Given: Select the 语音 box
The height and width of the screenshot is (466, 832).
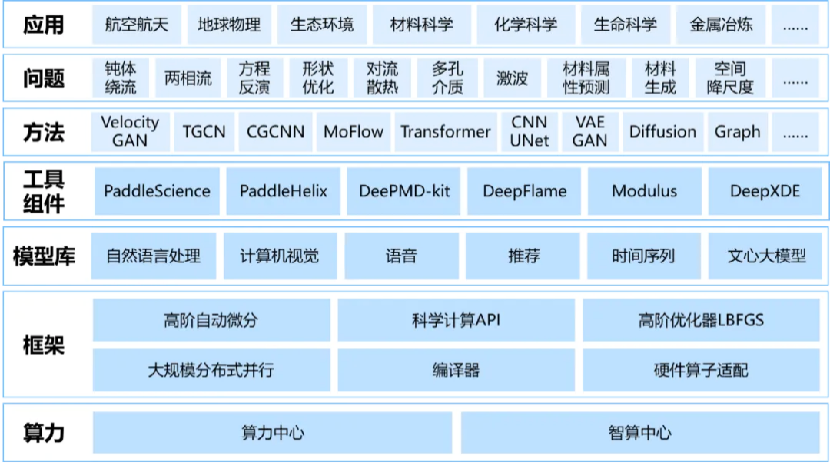Looking at the screenshot, I should click(402, 256).
